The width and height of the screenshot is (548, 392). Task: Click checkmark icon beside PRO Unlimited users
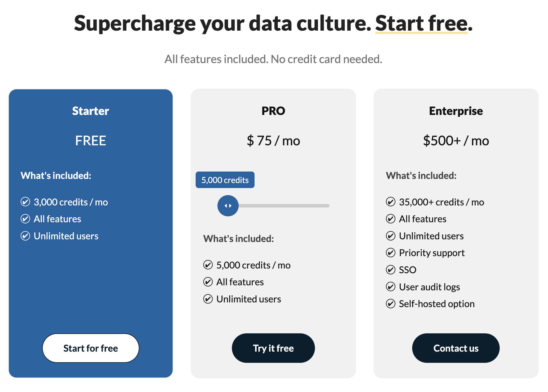208,299
